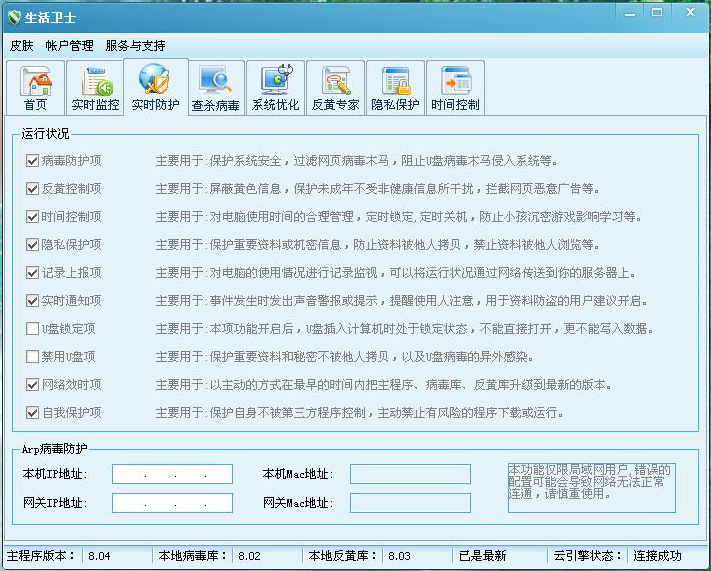Click the 本机IP地址 input field
This screenshot has width=711, height=571.
tap(172, 474)
